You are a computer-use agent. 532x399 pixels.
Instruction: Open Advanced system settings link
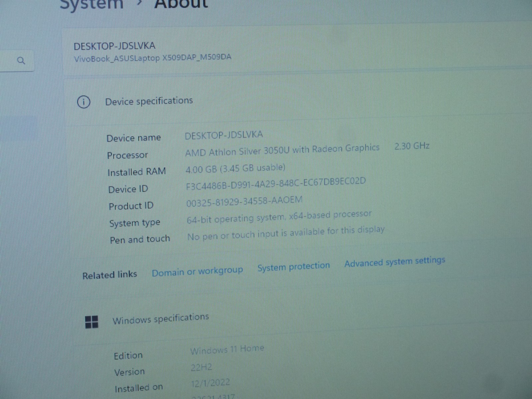click(x=395, y=262)
